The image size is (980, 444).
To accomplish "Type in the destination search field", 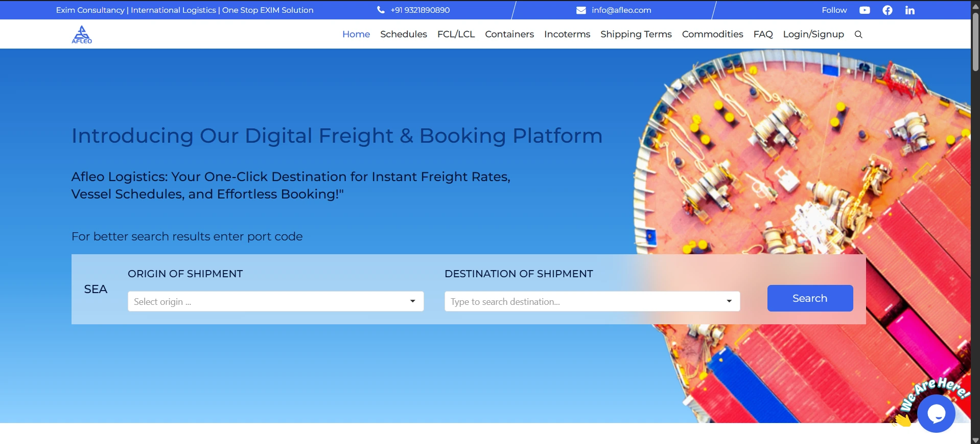I will (582, 302).
